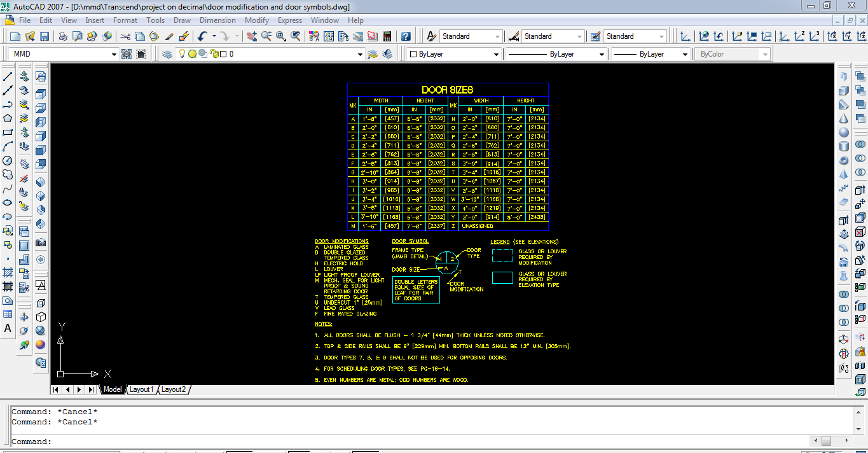
Task: Open the QuickCalc calculator
Action: coord(387,36)
